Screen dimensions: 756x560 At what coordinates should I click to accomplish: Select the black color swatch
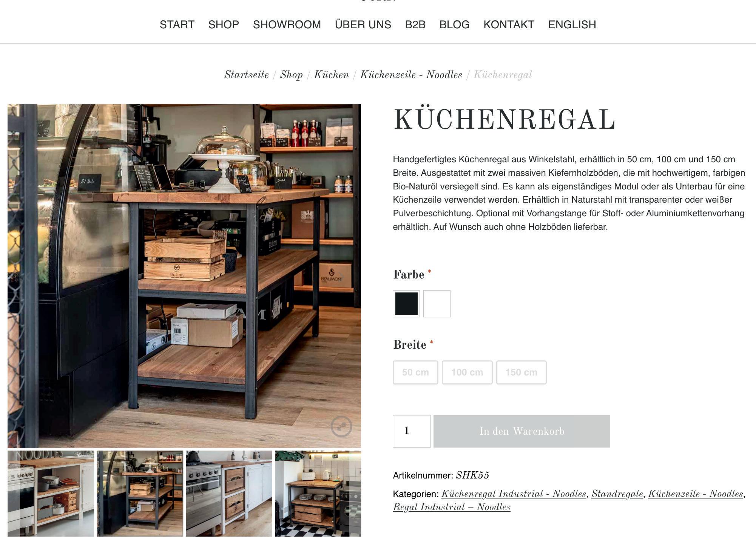(x=406, y=304)
